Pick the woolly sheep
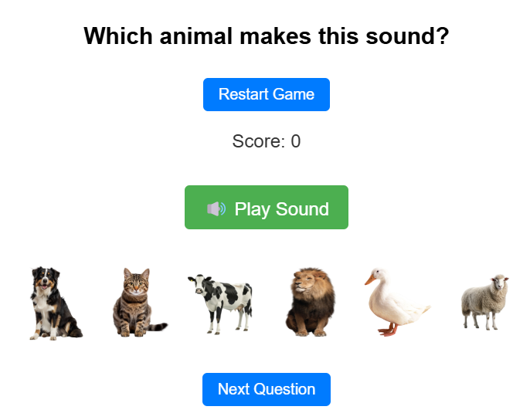Image resolution: width=530 pixels, height=420 pixels. pyautogui.click(x=484, y=302)
